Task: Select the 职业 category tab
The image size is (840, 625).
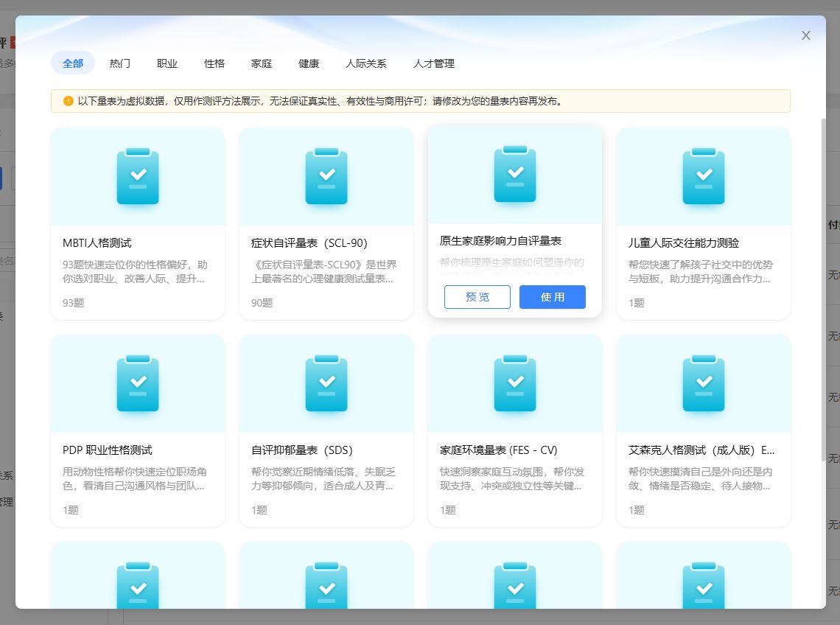Action: (167, 63)
